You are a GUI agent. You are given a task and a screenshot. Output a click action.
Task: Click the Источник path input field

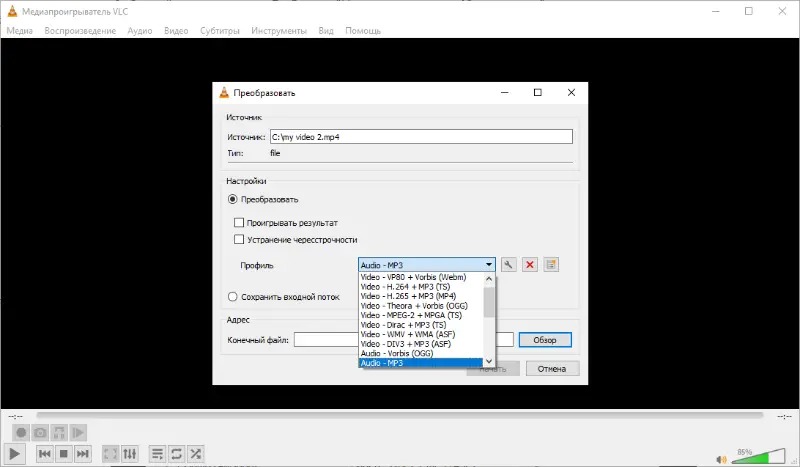point(421,137)
